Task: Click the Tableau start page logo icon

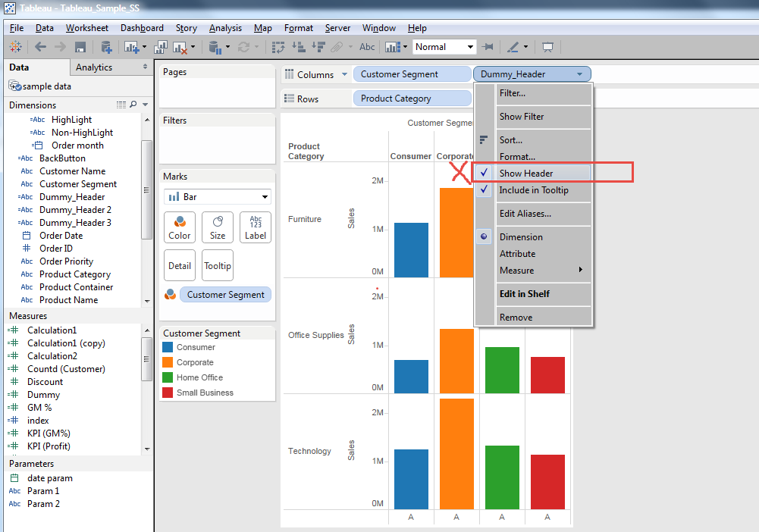Action: [15, 46]
